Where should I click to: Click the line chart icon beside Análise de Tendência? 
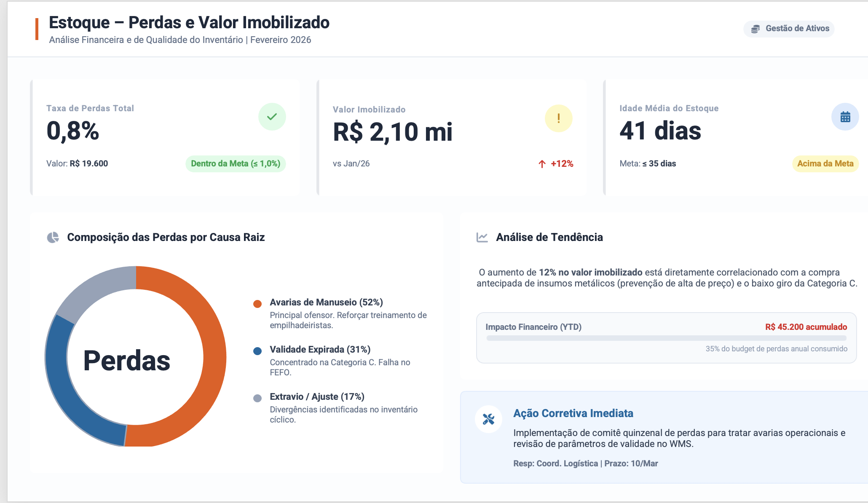[482, 238]
